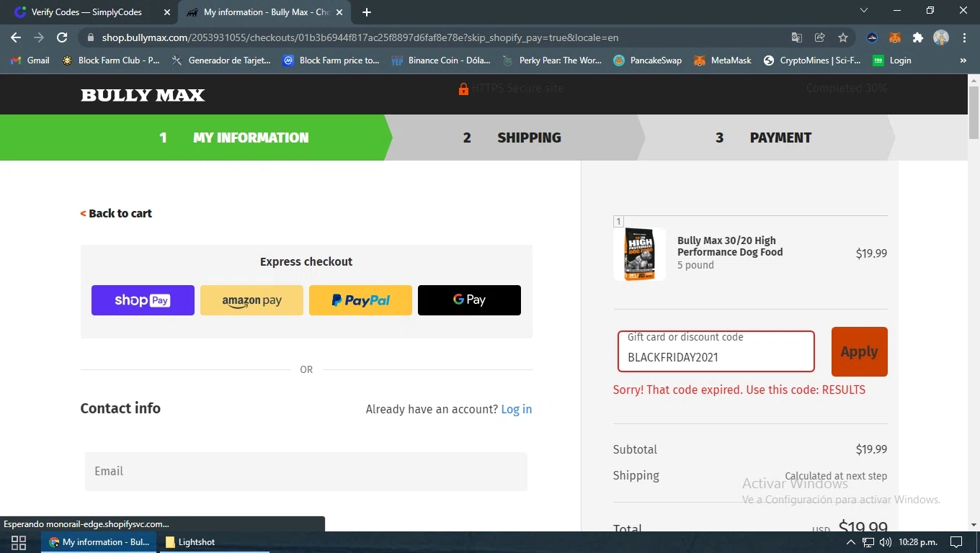Screen dimensions: 980x553
Task: Open the notification center icon
Action: pos(956,542)
